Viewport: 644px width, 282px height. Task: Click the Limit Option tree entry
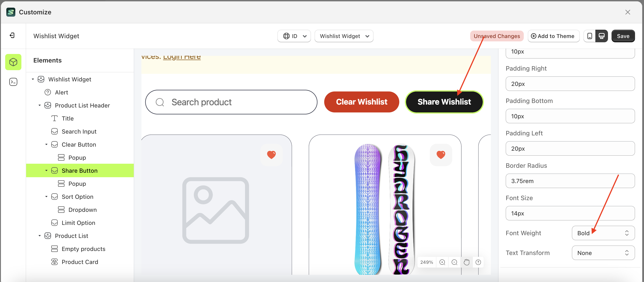pos(78,223)
